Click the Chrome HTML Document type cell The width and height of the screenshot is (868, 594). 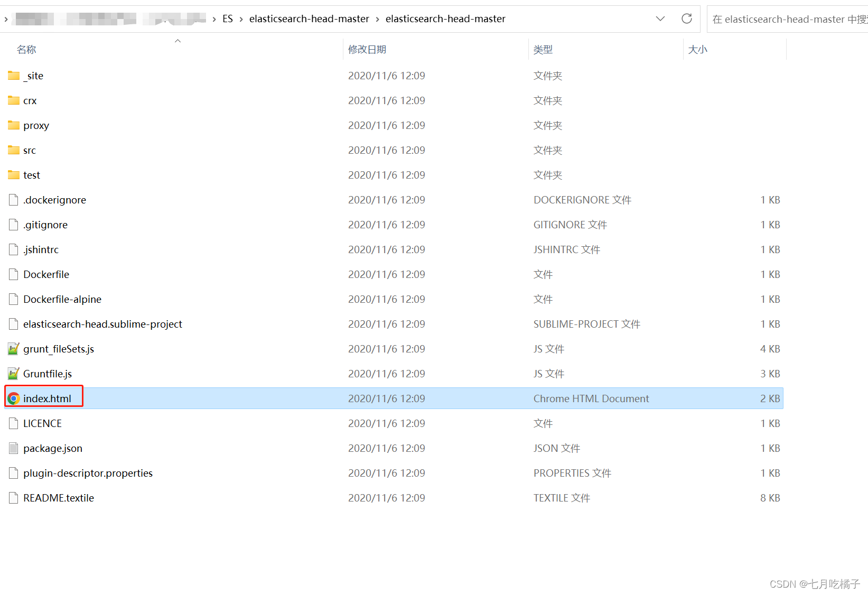pyautogui.click(x=591, y=398)
